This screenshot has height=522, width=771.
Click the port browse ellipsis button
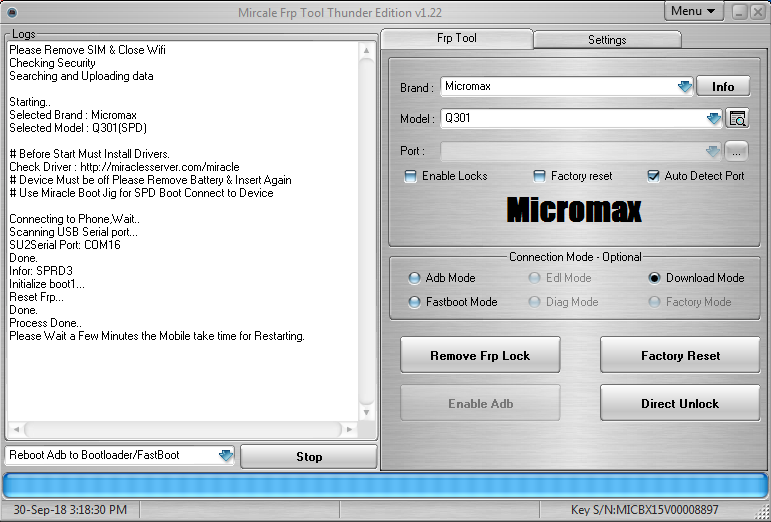tap(736, 151)
